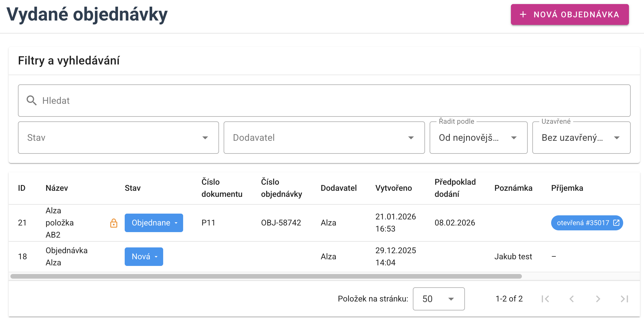Jump to the last page
The width and height of the screenshot is (644, 322).
tap(624, 299)
